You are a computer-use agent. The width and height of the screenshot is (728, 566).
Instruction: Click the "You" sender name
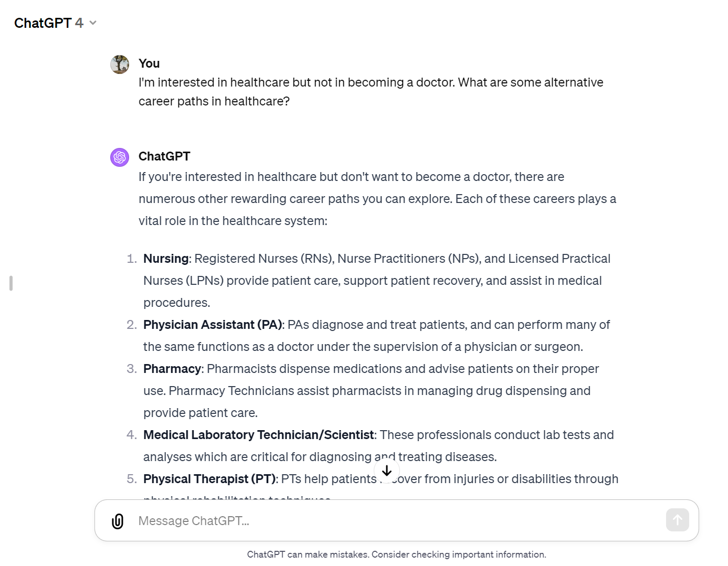[149, 63]
